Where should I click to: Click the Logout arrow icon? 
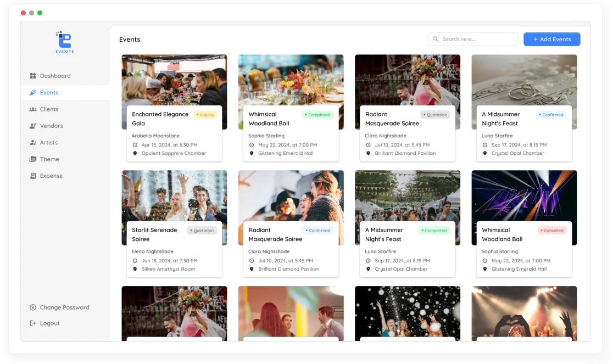33,323
